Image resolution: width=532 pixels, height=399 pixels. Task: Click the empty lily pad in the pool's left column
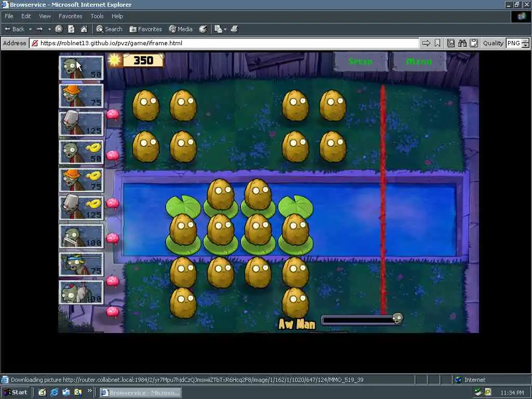tap(183, 206)
